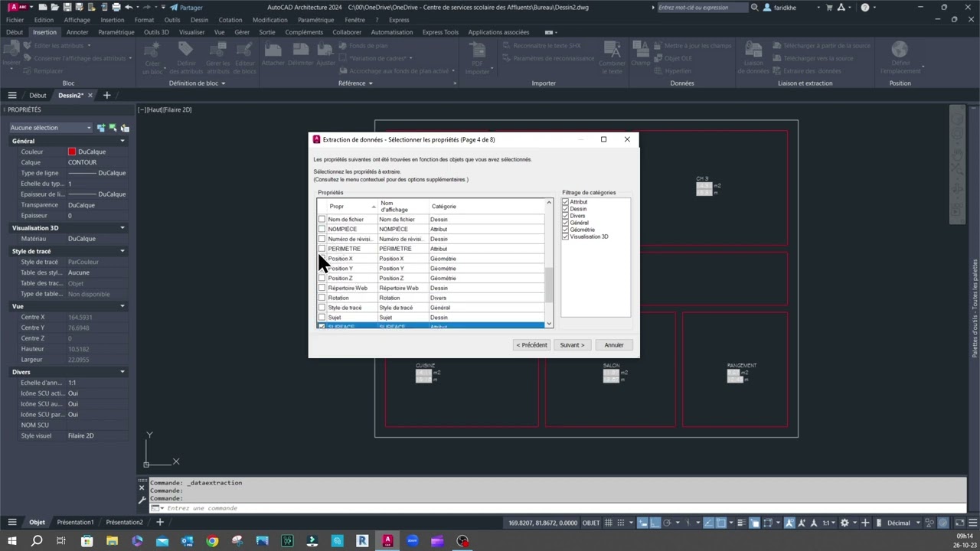Expand the Référence ribbon panel
This screenshot has height=551, width=980.
point(355,83)
